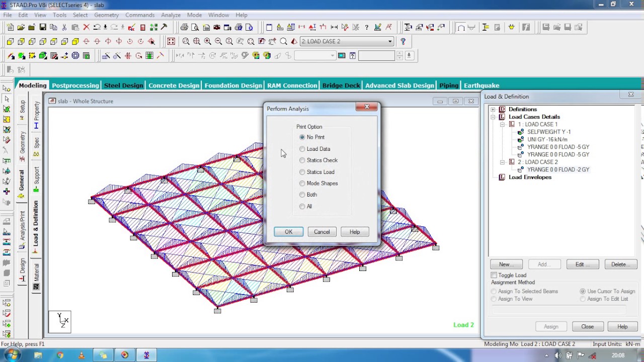Click the portal frame structure icon
644x362 pixels.
461,27
